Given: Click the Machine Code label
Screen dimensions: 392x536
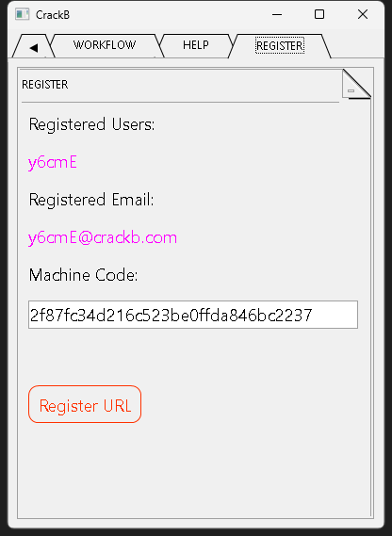Looking at the screenshot, I should pyautogui.click(x=83, y=275).
